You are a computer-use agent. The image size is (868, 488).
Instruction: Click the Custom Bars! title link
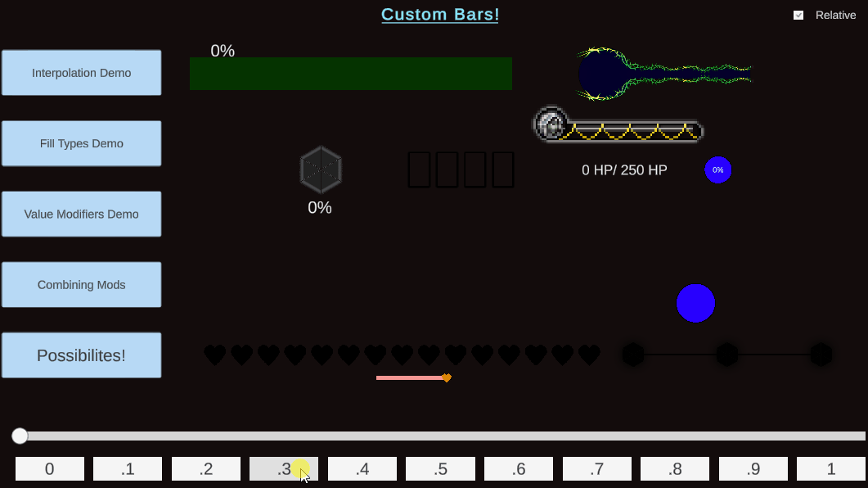(x=440, y=15)
